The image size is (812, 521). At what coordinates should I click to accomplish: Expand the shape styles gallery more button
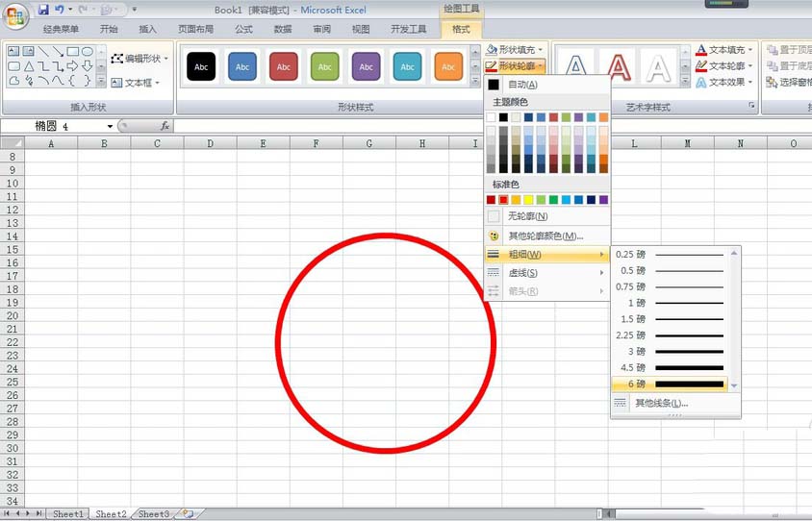point(475,80)
